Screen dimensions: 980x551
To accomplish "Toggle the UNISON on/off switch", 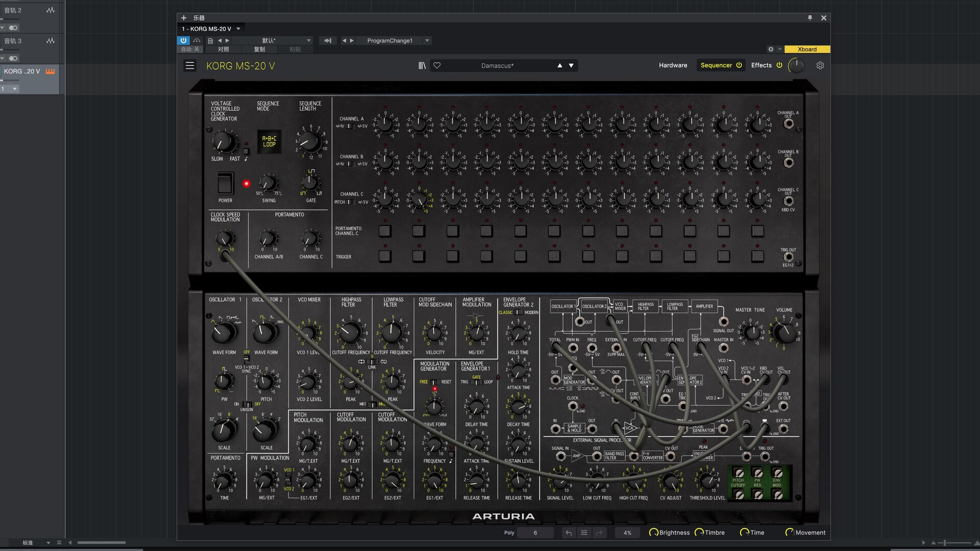I will (x=247, y=404).
